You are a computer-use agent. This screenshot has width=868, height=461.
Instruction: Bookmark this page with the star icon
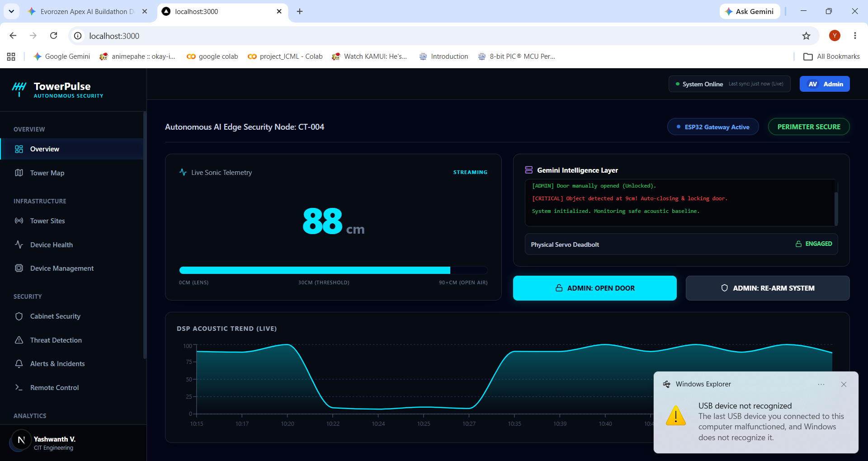[806, 36]
